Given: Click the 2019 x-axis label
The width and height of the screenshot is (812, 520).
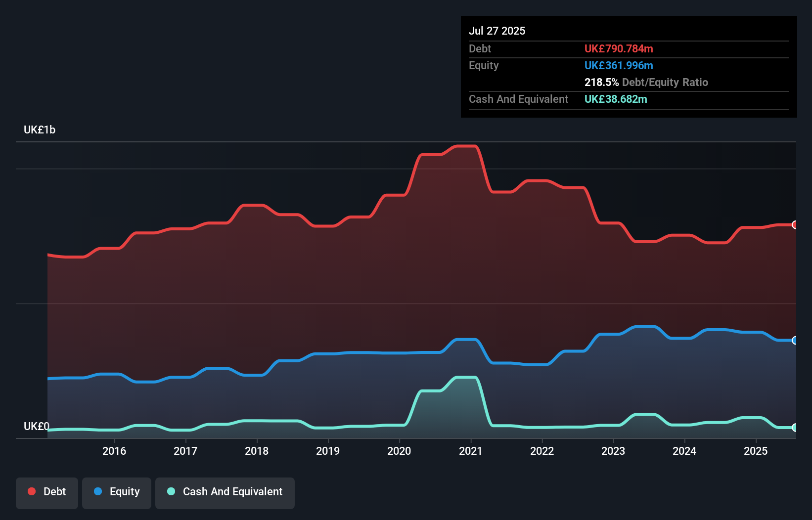Looking at the screenshot, I should click(328, 451).
